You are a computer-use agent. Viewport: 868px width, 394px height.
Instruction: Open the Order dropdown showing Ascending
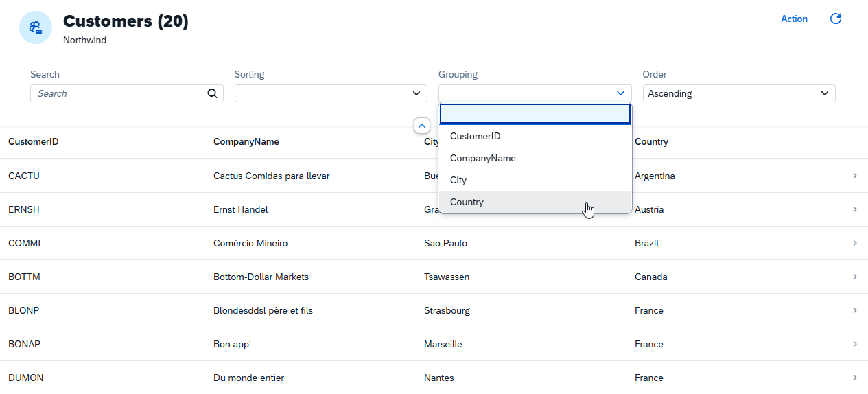(739, 93)
